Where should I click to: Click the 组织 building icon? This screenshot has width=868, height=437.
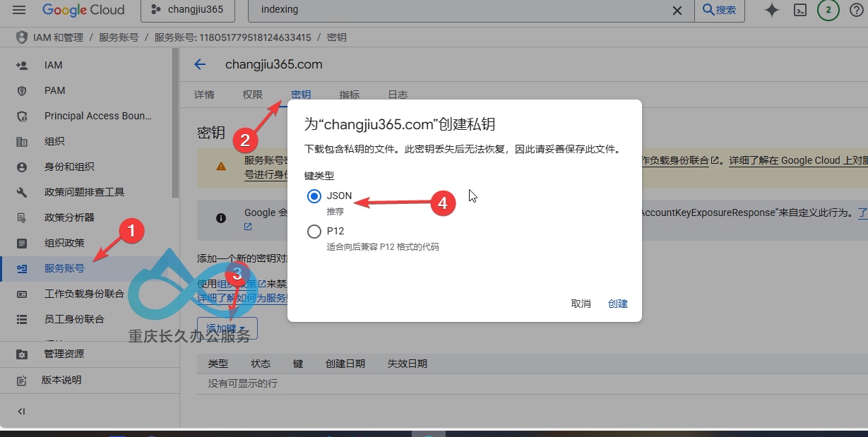(22, 141)
